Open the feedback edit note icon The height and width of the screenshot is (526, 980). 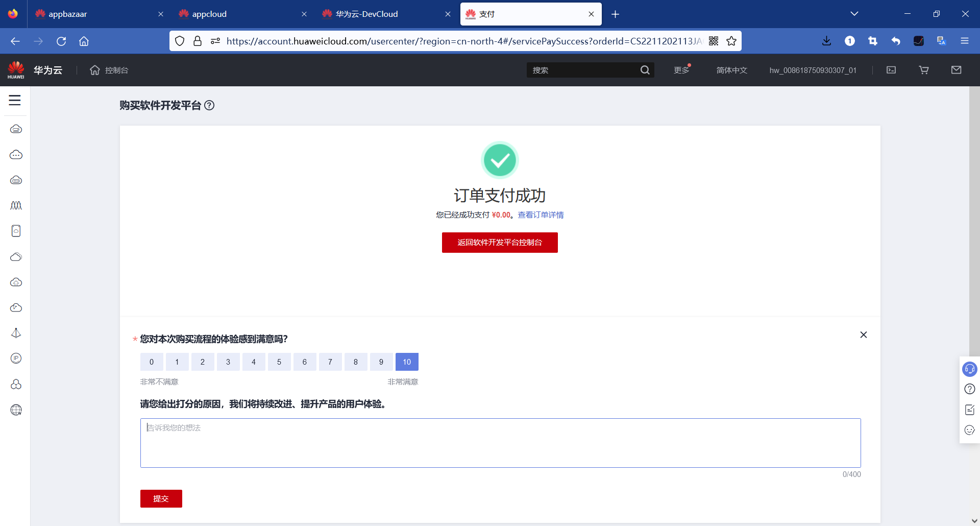(969, 410)
